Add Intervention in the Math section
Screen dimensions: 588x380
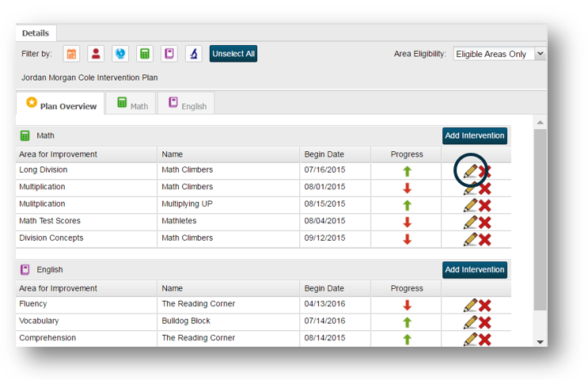click(x=474, y=136)
